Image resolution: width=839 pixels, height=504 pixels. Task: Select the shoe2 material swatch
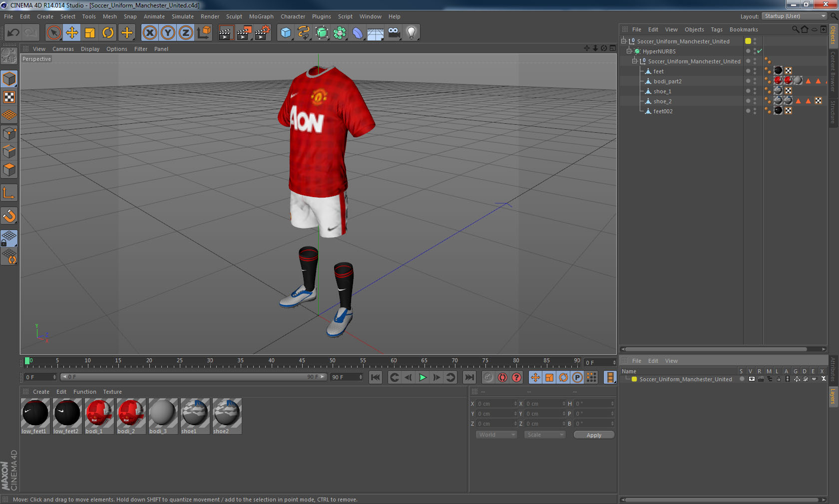[x=227, y=416]
